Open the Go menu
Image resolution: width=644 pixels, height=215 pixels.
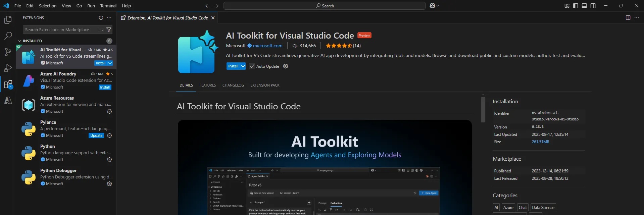(79, 6)
